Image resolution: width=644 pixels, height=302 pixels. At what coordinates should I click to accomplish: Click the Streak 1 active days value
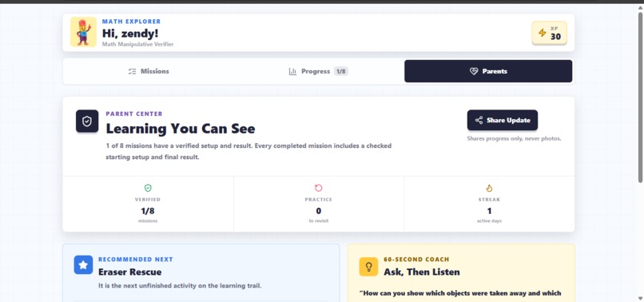point(489,211)
